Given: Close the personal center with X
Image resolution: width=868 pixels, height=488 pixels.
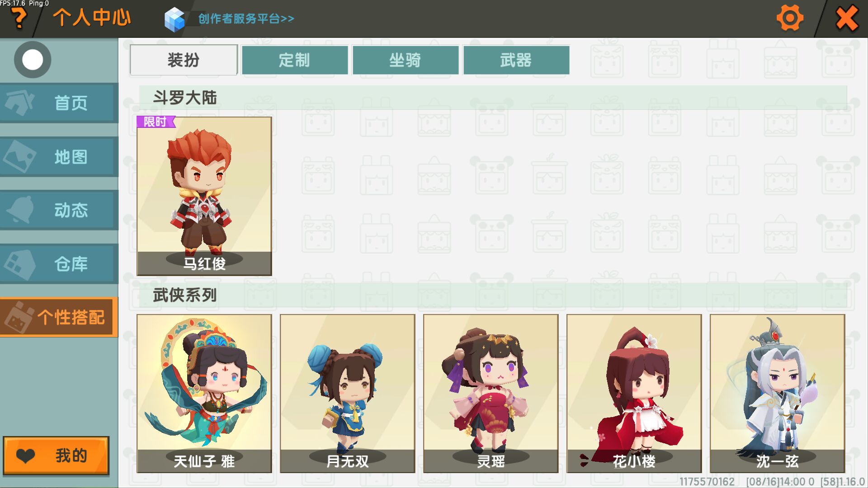Looking at the screenshot, I should pyautogui.click(x=847, y=19).
